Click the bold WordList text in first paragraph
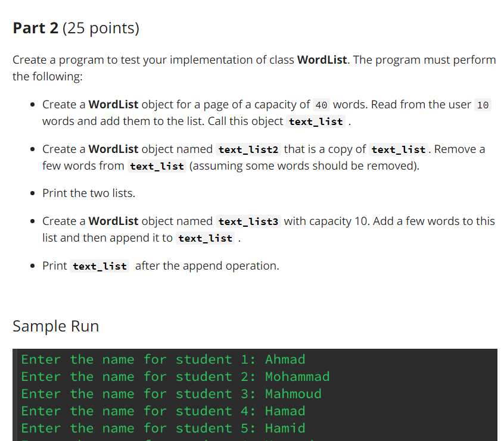Screen dimensions: 504x441 [321, 60]
